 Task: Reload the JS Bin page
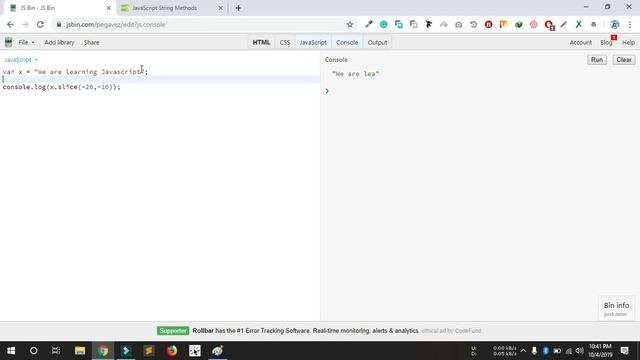40,24
